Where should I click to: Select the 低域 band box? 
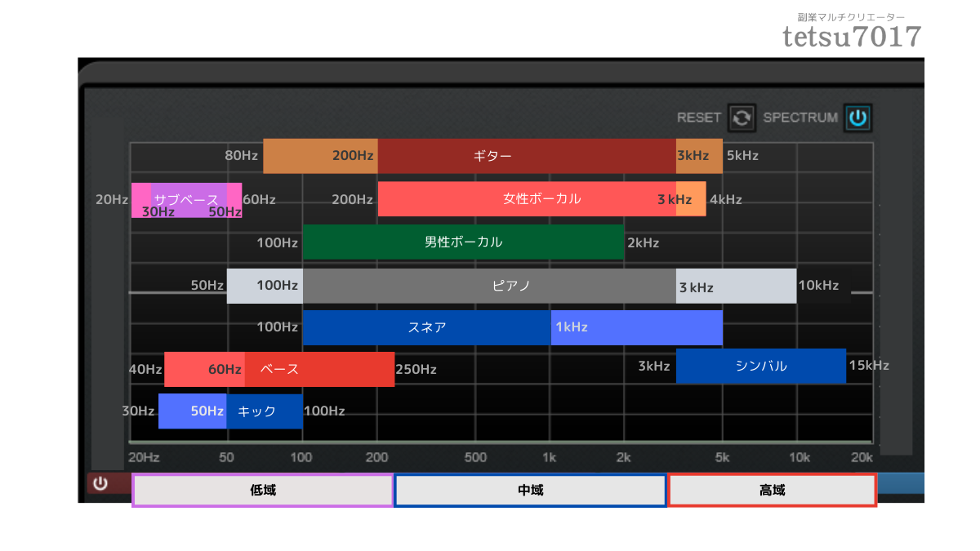[263, 491]
